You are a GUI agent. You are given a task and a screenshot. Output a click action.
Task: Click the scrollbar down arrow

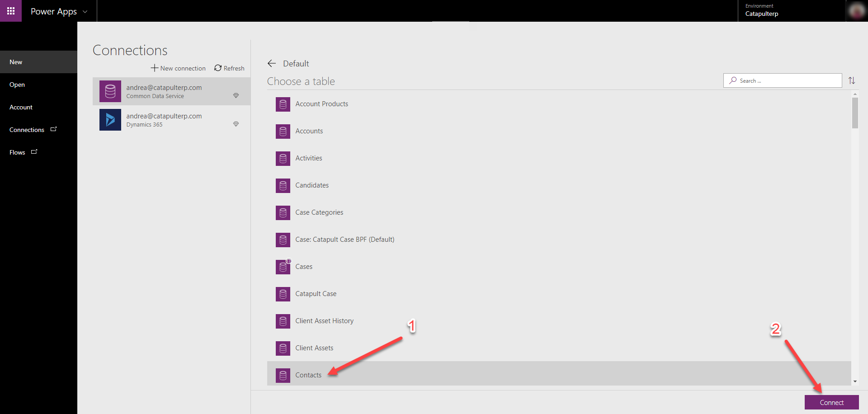coord(855,382)
